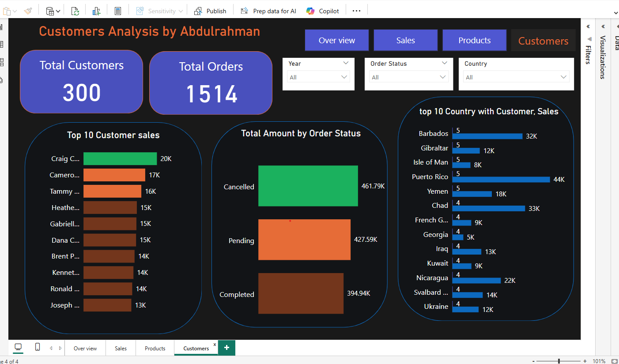Click the Sales navigation button

click(405, 41)
